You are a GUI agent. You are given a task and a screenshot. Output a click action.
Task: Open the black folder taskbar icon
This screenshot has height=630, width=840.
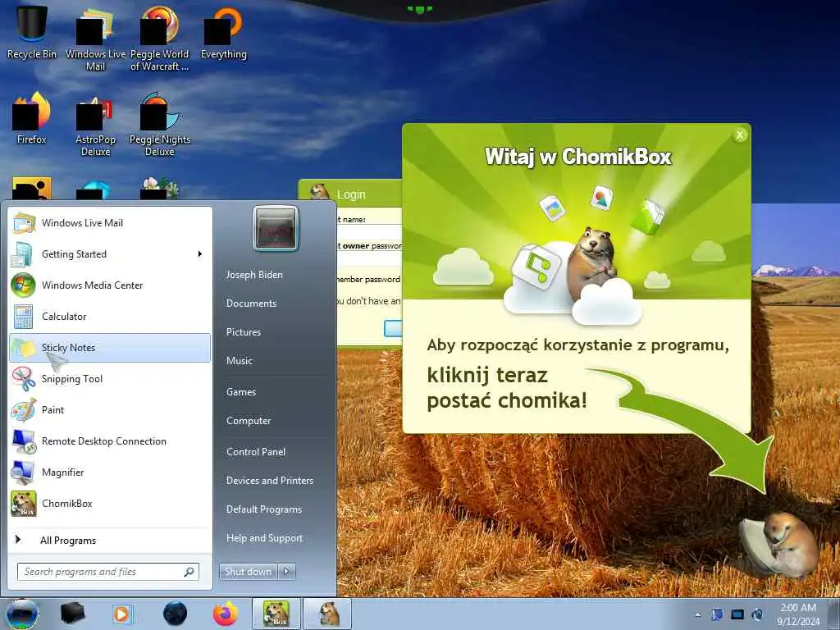click(x=73, y=614)
